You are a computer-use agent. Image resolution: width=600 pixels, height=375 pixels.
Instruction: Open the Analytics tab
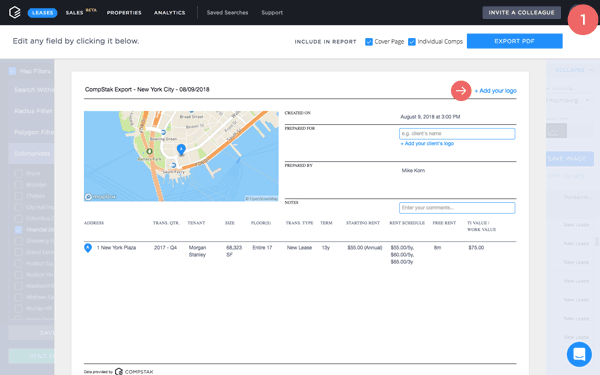(x=170, y=13)
